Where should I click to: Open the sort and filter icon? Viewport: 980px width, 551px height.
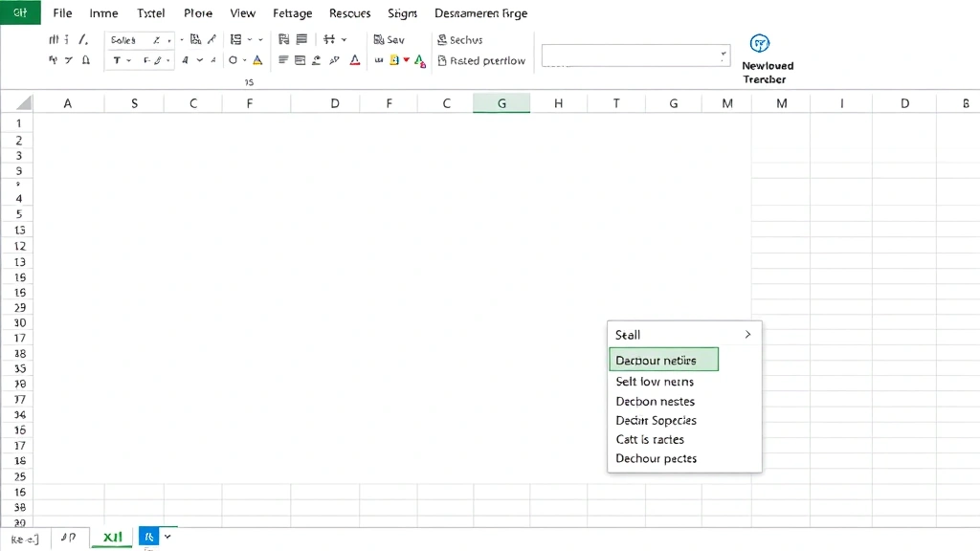(x=330, y=39)
